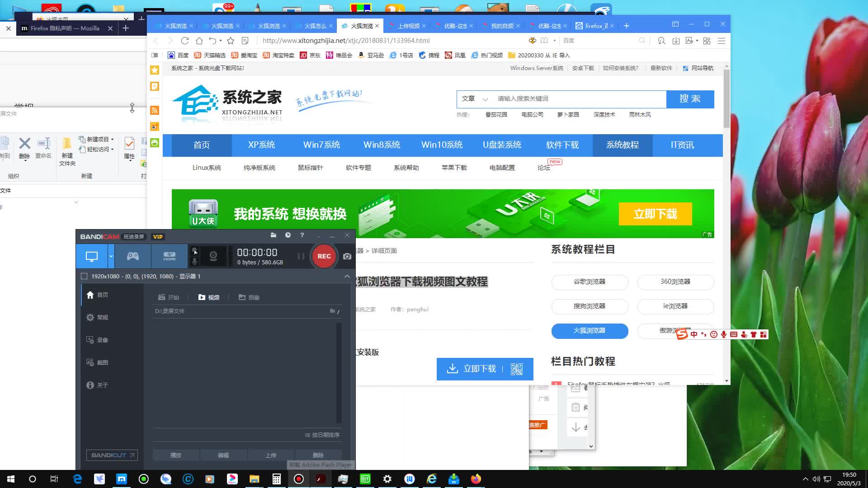
Task: Switch to Bandicam 视频 tab
Action: click(209, 297)
